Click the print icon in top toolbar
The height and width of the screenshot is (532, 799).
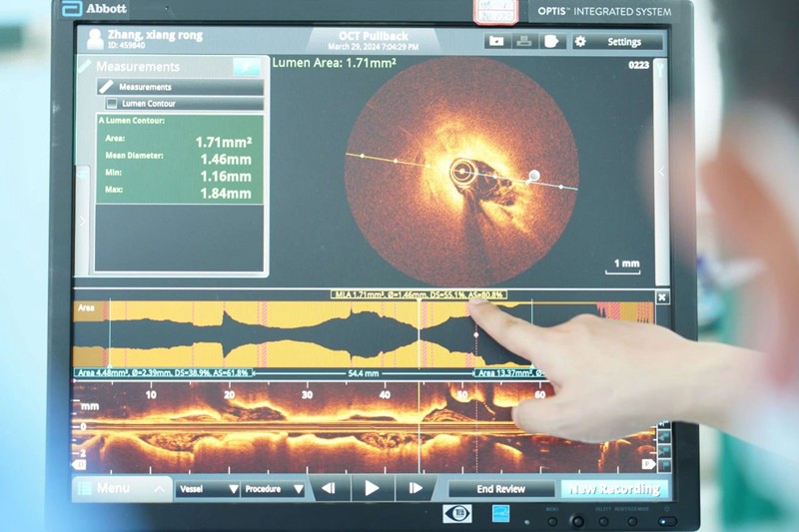(524, 41)
